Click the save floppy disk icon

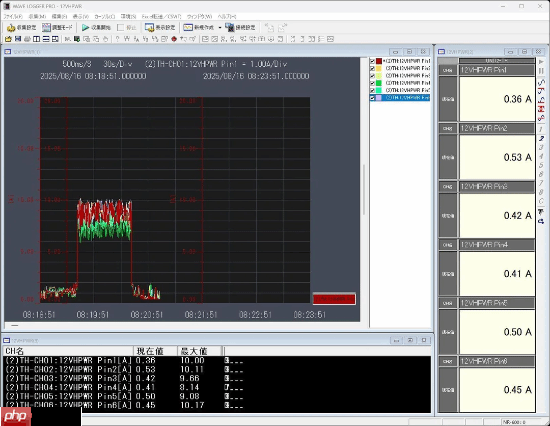coord(18,39)
